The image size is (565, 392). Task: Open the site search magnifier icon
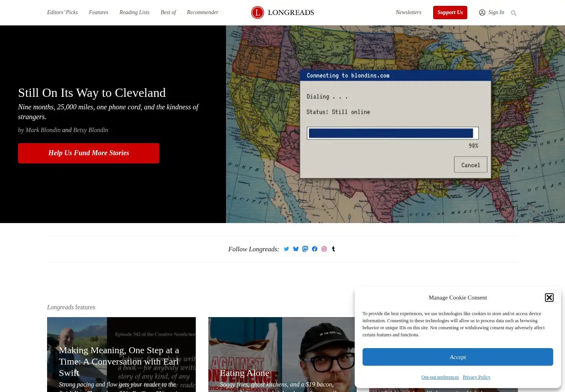point(514,13)
